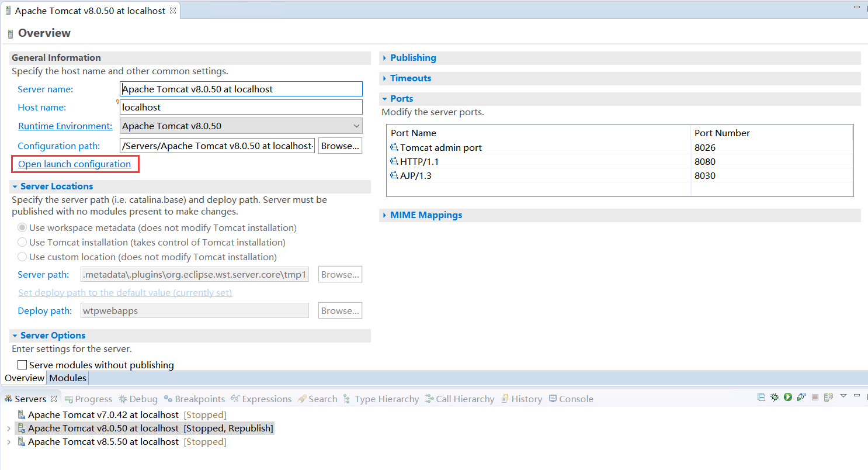Click Browse next to Deploy path
The width and height of the screenshot is (868, 470).
click(x=340, y=310)
